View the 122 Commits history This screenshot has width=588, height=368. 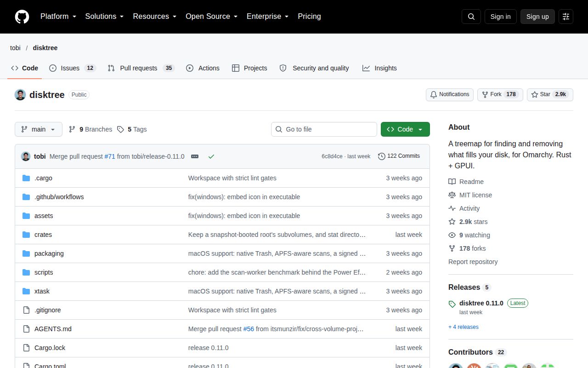[x=399, y=156]
